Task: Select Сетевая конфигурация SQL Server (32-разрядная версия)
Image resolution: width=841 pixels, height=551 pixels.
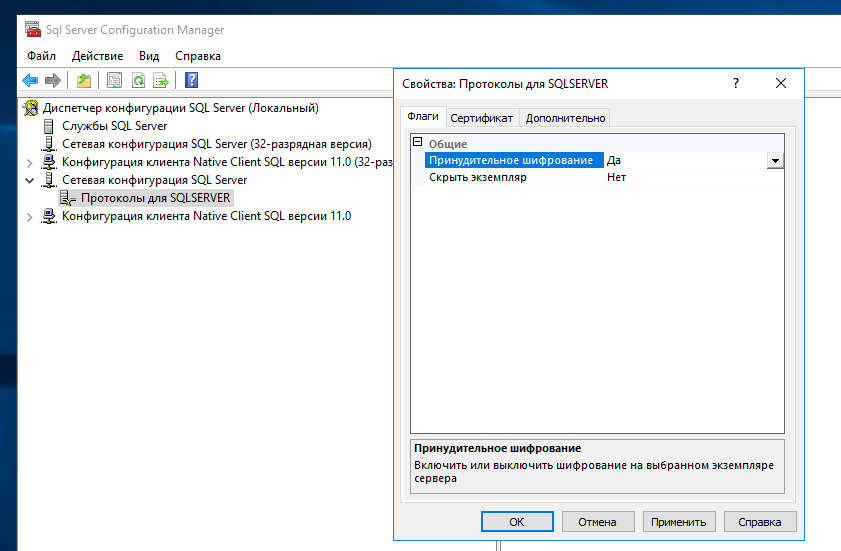Action: tap(217, 144)
